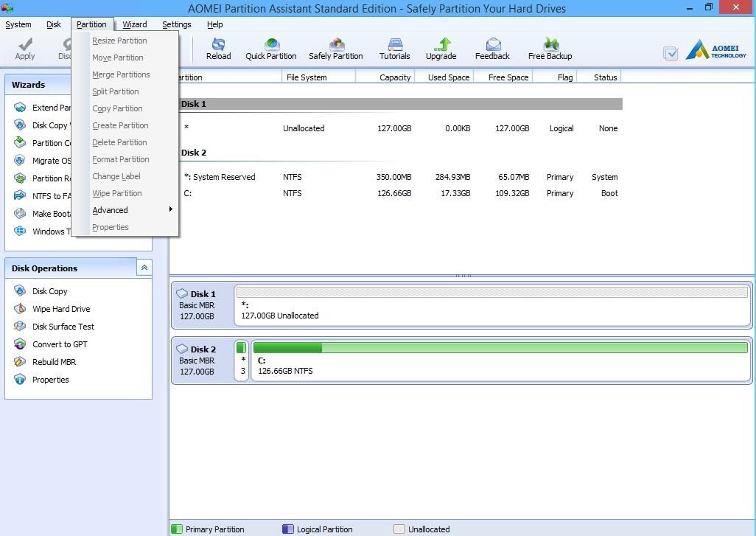Open the Wizard menu
The image size is (756, 536).
(x=134, y=24)
